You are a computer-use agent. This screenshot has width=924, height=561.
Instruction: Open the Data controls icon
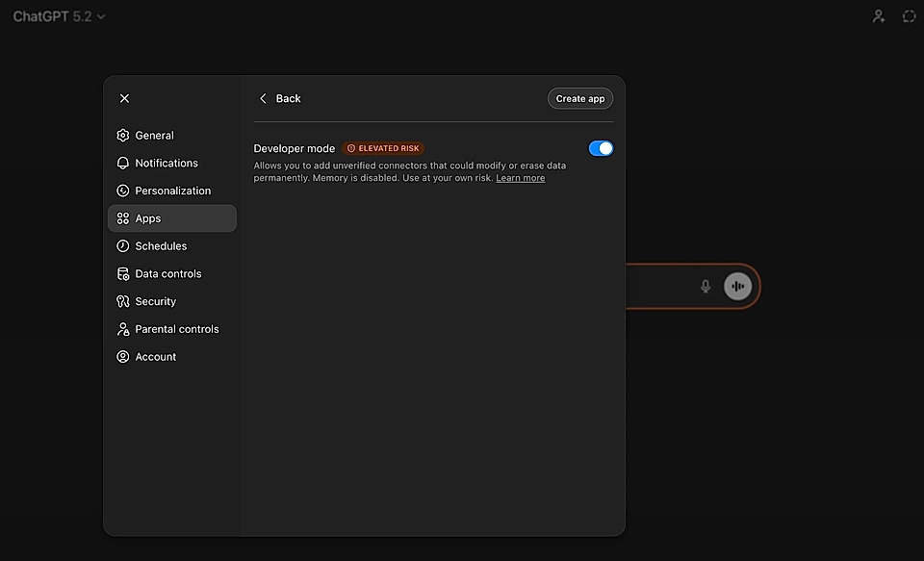122,273
